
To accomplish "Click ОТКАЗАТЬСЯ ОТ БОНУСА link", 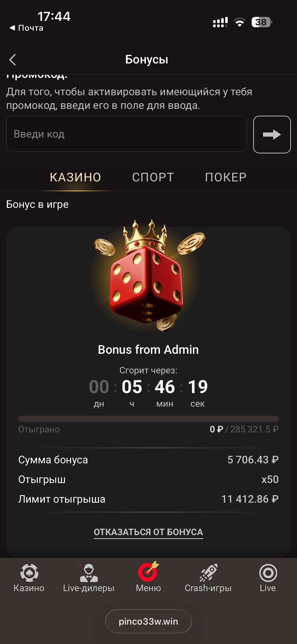I will 148,532.
